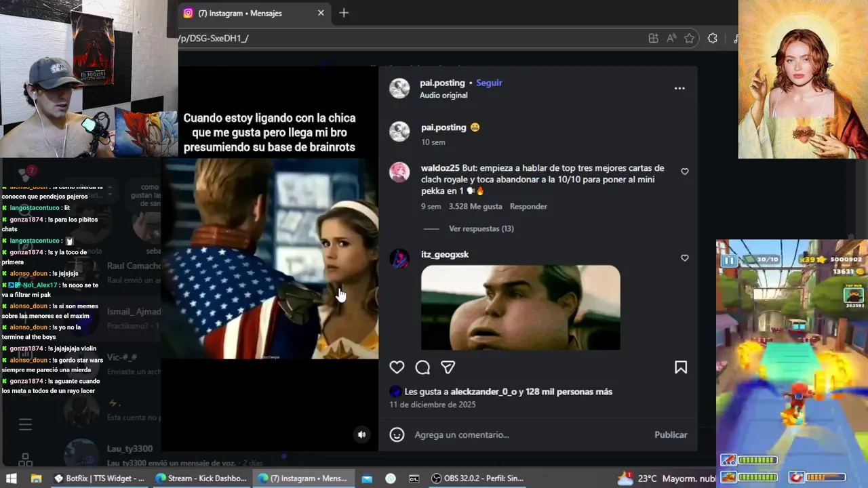Click the address bar URL field
This screenshot has height=488, width=868.
click(x=407, y=39)
